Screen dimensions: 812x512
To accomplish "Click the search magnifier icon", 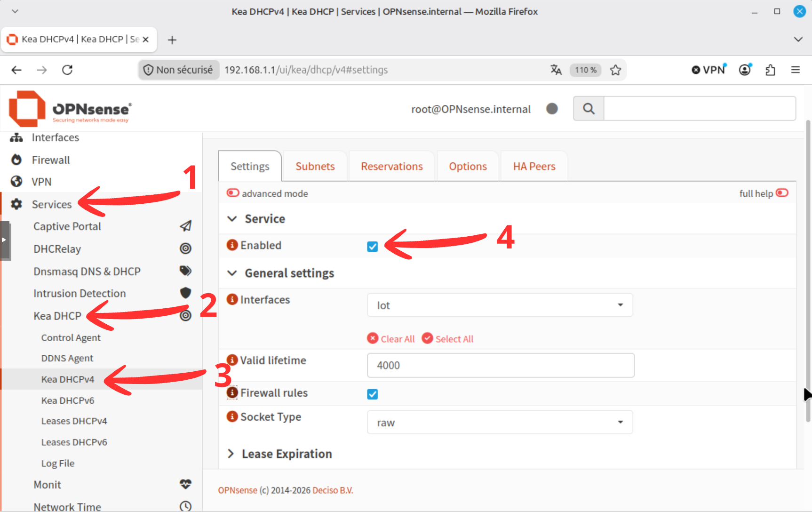I will [589, 109].
